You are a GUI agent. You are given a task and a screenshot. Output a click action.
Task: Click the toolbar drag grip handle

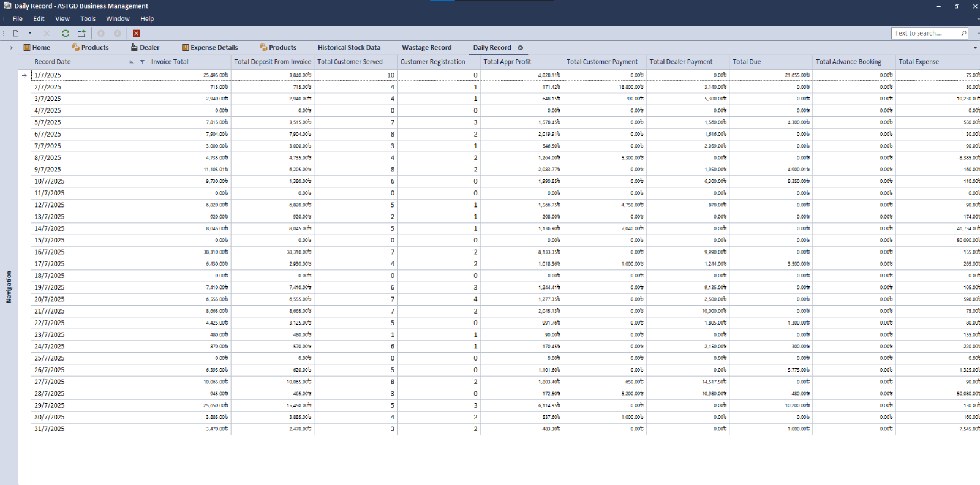coord(4,34)
